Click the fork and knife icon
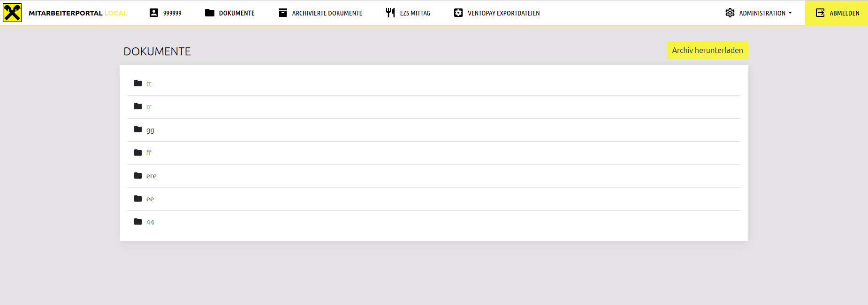The height and width of the screenshot is (305, 868). coord(390,13)
